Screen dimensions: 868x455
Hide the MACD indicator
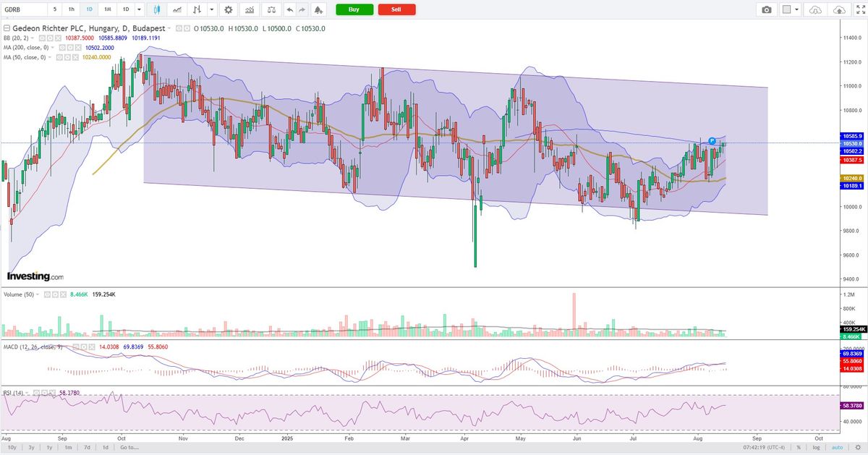[x=75, y=346]
